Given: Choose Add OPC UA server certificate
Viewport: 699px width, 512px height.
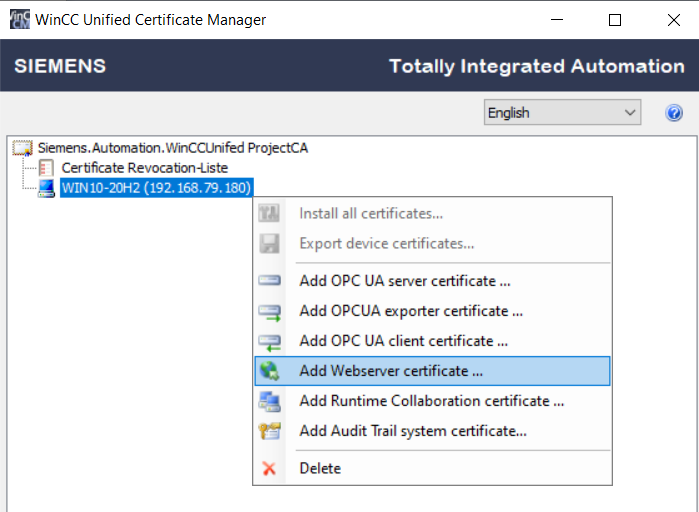Looking at the screenshot, I should click(x=405, y=281).
